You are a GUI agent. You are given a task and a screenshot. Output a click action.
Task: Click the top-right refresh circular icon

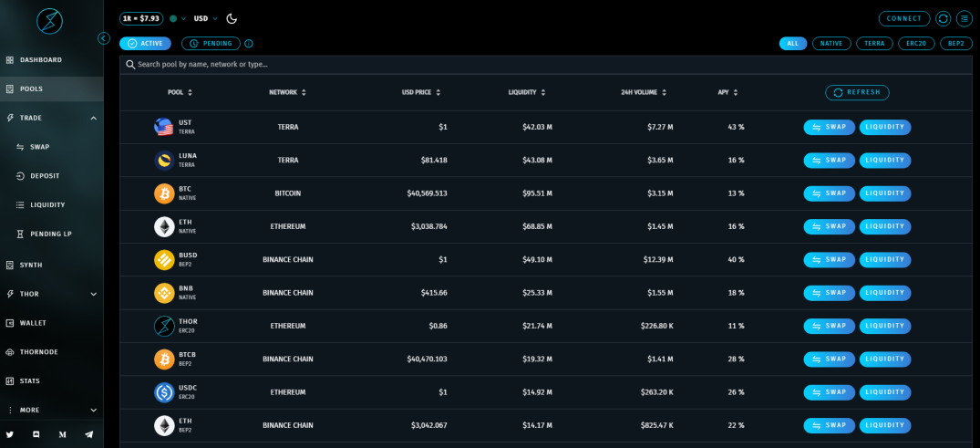tap(944, 19)
